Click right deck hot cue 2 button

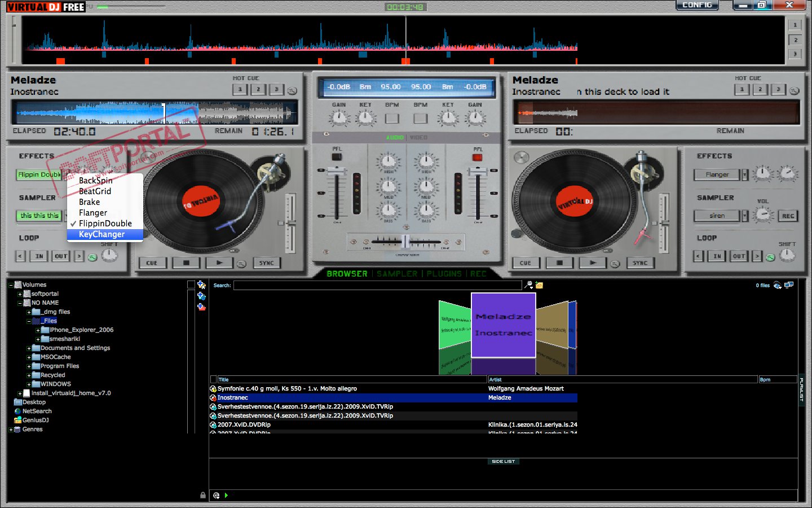tap(760, 90)
